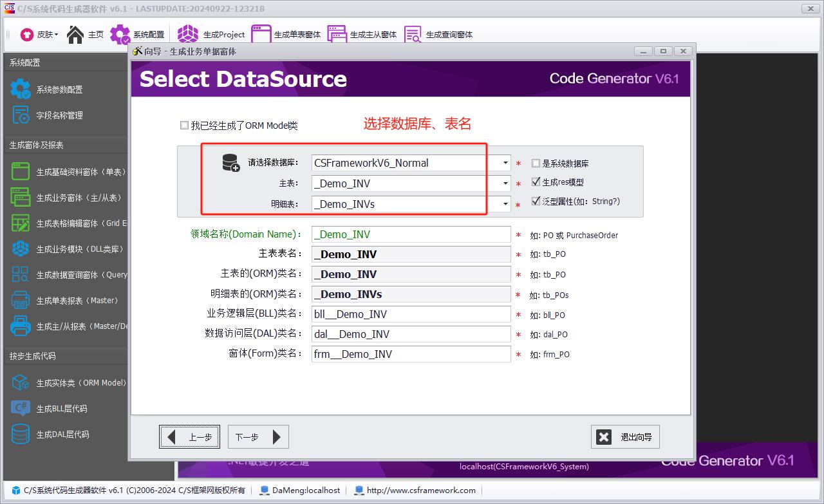Check the 是系统数据库 checkbox
824x504 pixels.
[x=536, y=163]
